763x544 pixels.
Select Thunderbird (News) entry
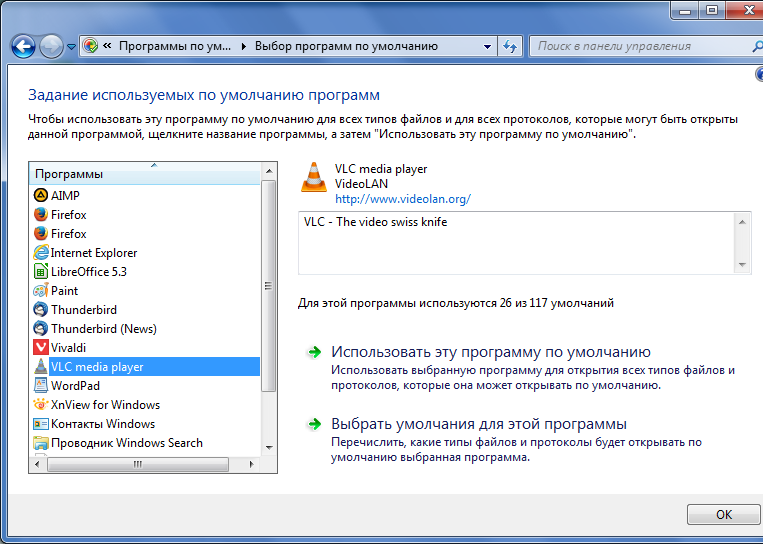(x=104, y=328)
